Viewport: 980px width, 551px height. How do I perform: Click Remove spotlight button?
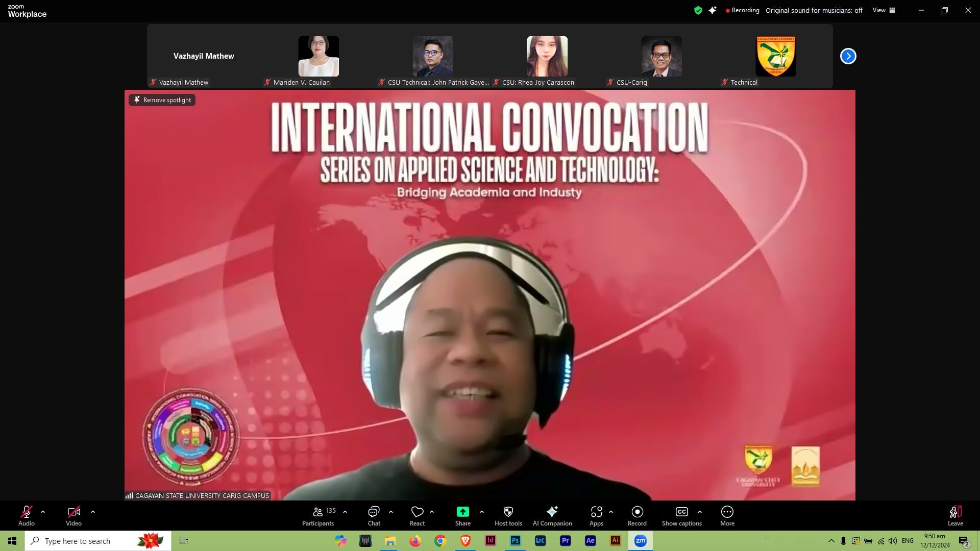pyautogui.click(x=162, y=100)
